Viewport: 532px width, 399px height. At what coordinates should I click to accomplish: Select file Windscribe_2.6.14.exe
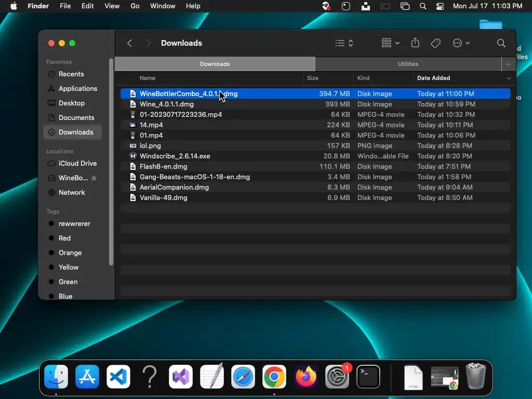click(x=315, y=156)
